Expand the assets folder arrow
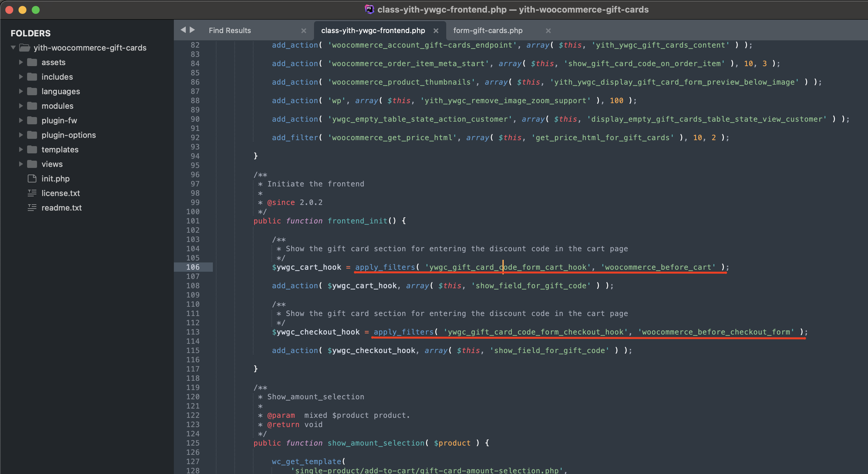Viewport: 868px width, 474px height. (x=21, y=62)
